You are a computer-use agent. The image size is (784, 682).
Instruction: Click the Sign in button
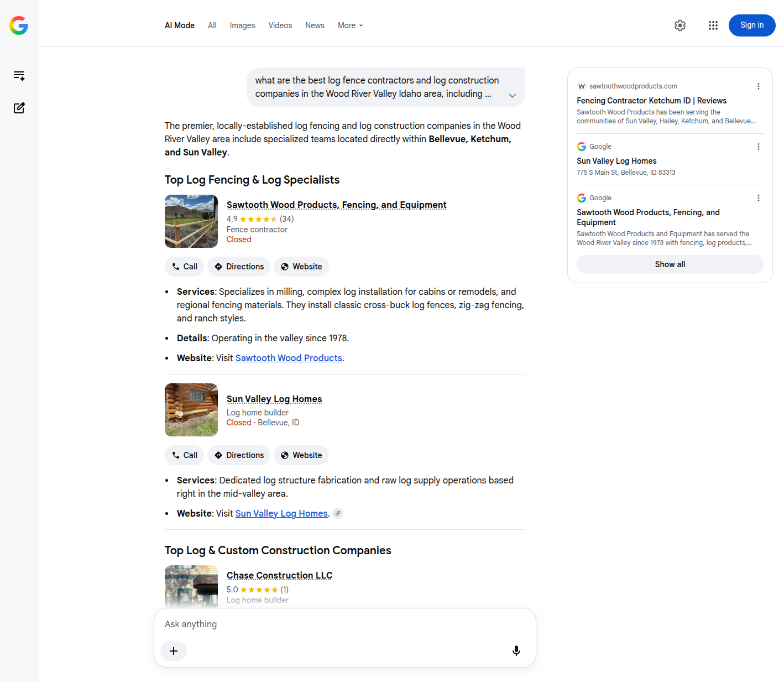tap(752, 25)
